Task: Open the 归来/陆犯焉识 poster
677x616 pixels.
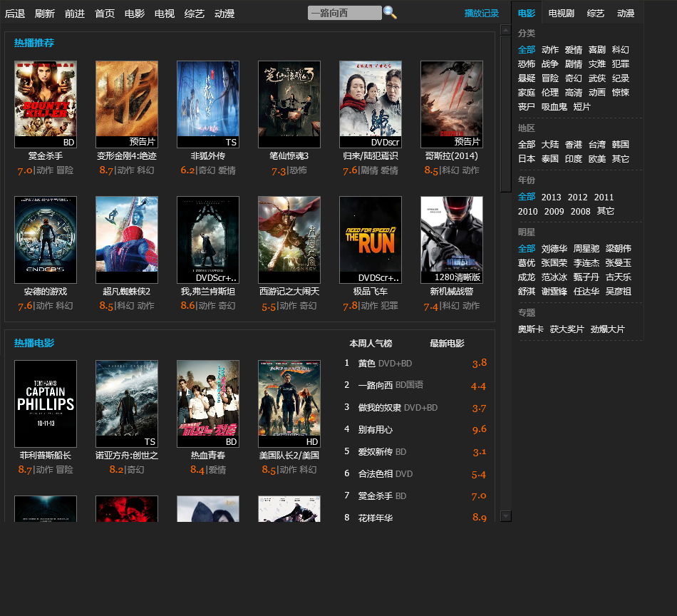Action: tap(371, 104)
